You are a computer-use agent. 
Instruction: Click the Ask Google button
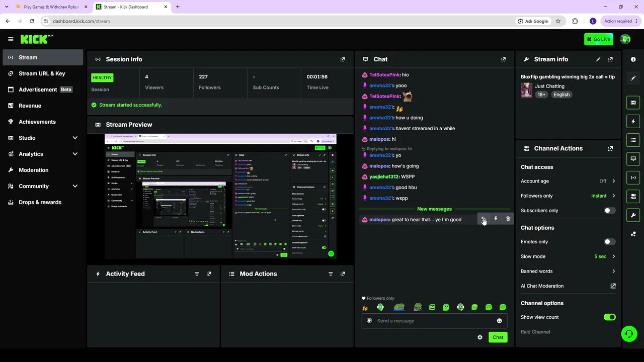click(x=533, y=21)
